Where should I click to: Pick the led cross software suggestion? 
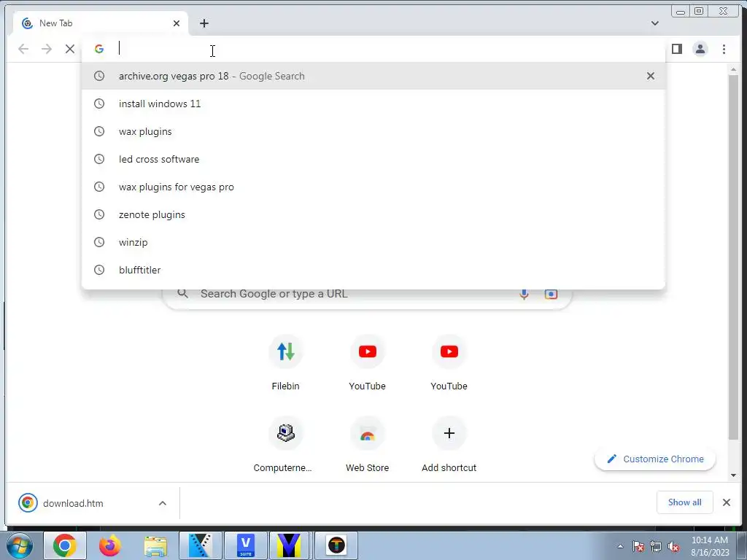pyautogui.click(x=373, y=159)
